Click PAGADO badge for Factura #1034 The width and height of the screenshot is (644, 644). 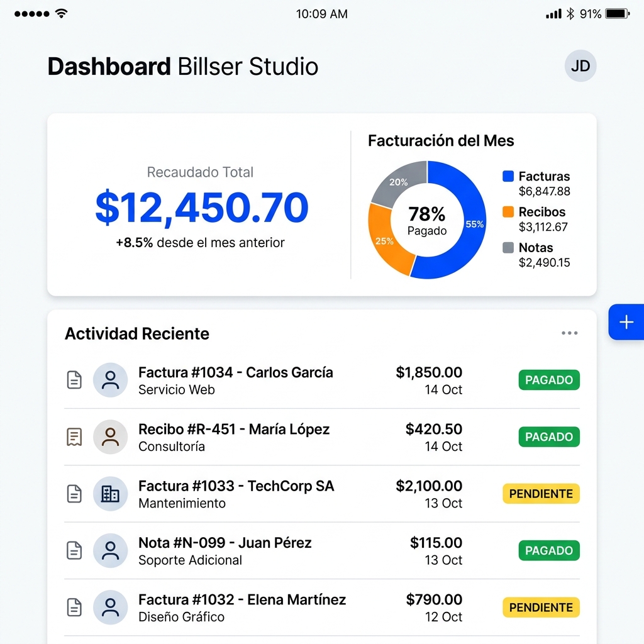(548, 380)
